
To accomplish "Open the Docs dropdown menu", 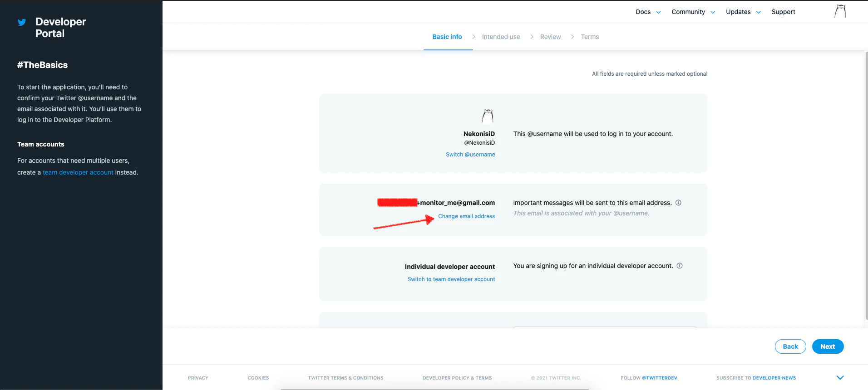I will (x=648, y=12).
